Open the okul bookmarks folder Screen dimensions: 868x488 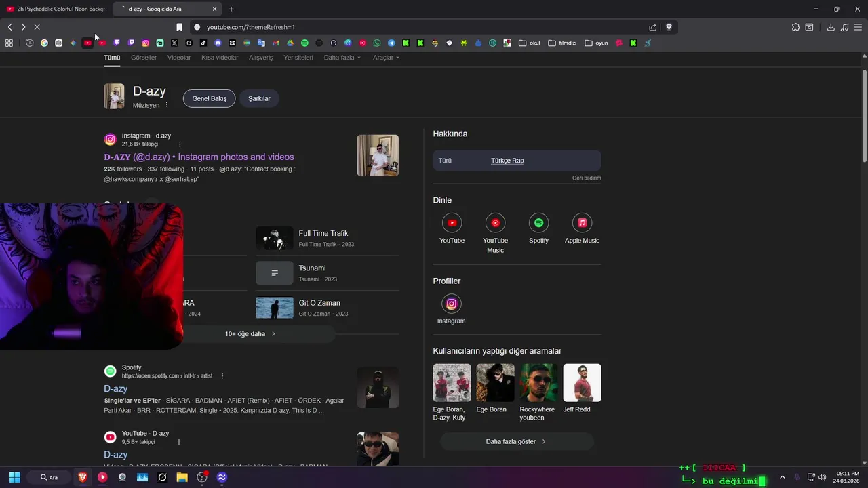coord(530,43)
